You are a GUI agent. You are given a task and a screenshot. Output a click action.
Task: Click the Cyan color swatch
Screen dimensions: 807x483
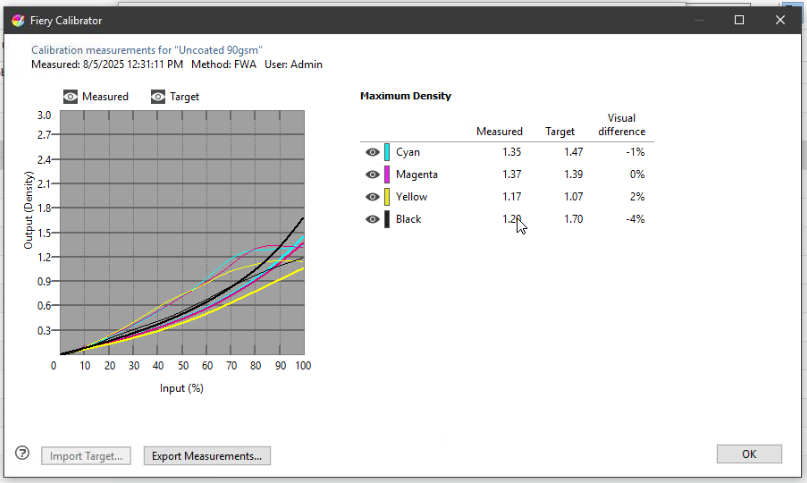pyautogui.click(x=387, y=152)
